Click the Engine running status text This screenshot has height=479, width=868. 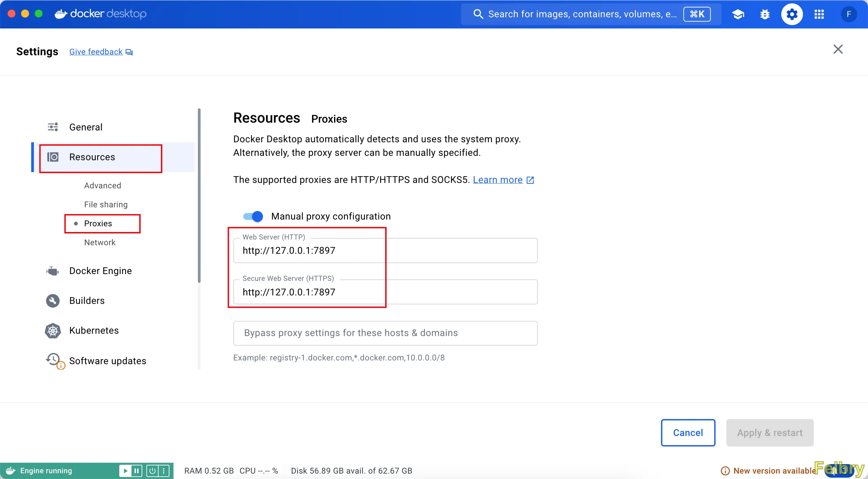[46, 471]
